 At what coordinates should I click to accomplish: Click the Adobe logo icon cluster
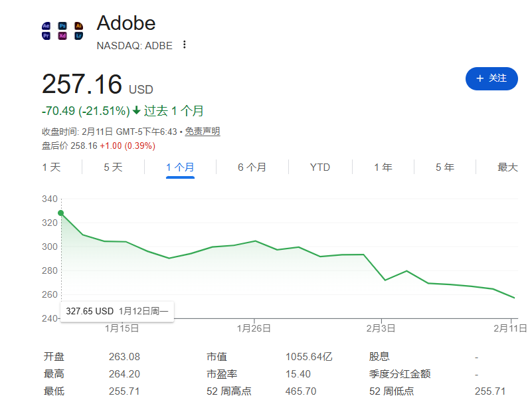(62, 31)
